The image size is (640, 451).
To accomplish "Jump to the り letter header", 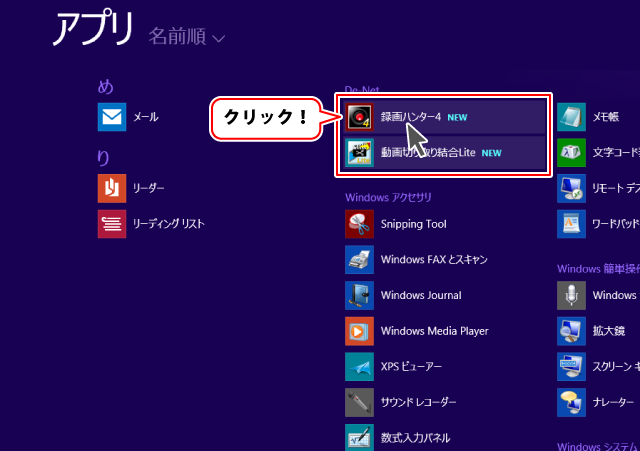I will (x=103, y=158).
